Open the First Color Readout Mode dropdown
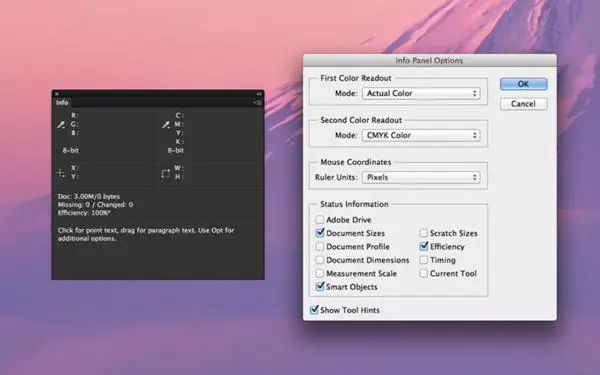 pyautogui.click(x=421, y=93)
